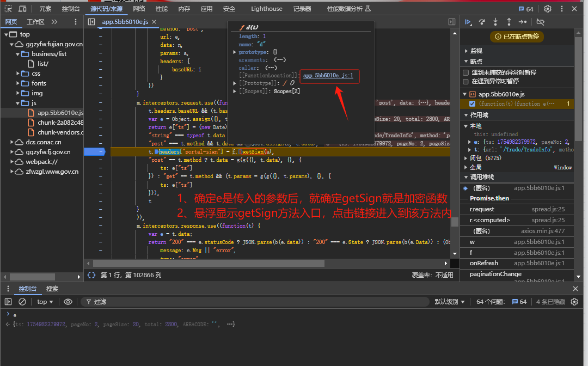
Task: Expand the prototype property in tooltip
Action: [235, 52]
